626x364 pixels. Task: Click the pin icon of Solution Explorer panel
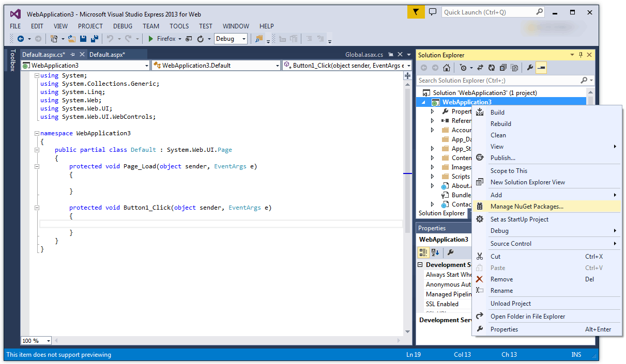(581, 55)
